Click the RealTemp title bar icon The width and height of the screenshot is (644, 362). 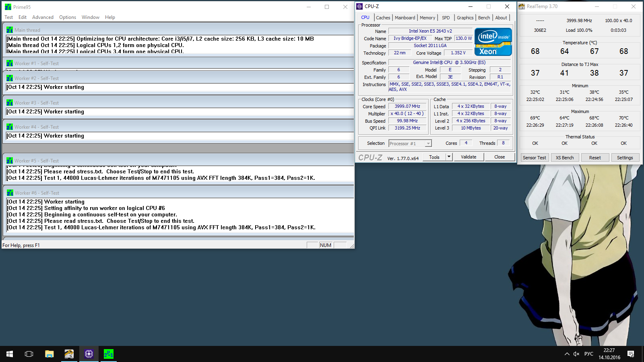[x=522, y=6]
